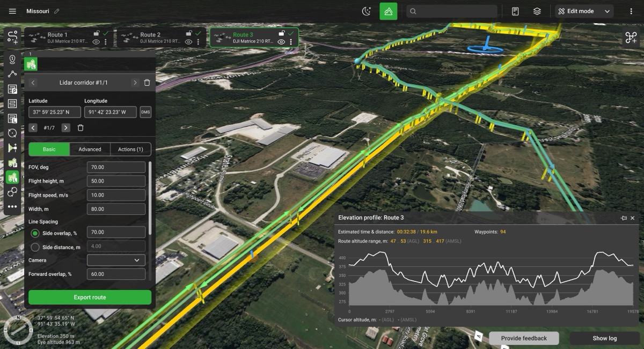
Task: Select the Side distance radio button
Action: click(x=35, y=247)
